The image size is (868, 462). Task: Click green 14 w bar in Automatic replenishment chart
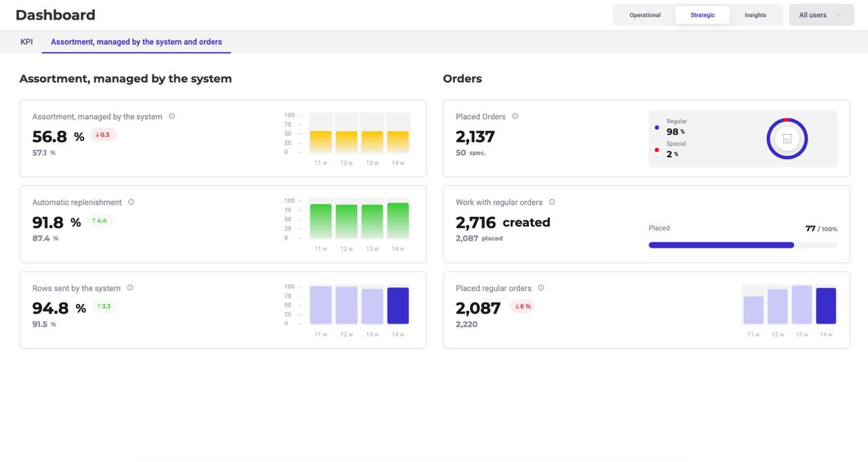tap(398, 221)
